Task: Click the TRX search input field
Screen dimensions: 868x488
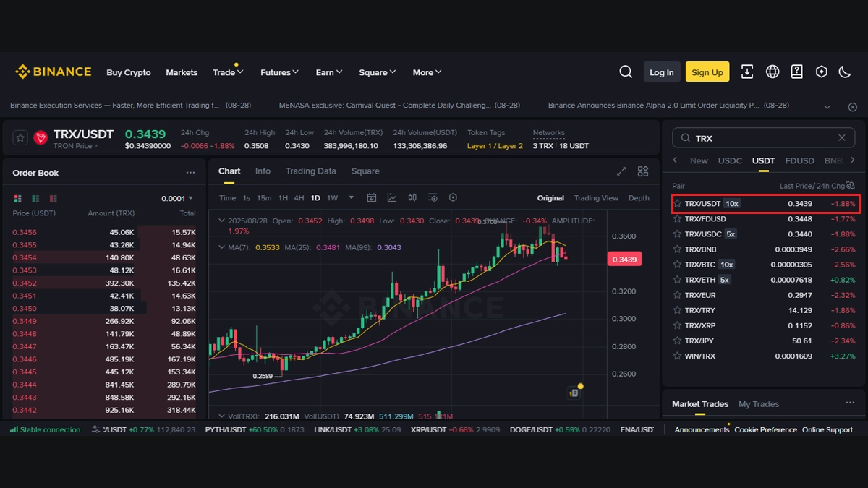Action: click(x=762, y=138)
